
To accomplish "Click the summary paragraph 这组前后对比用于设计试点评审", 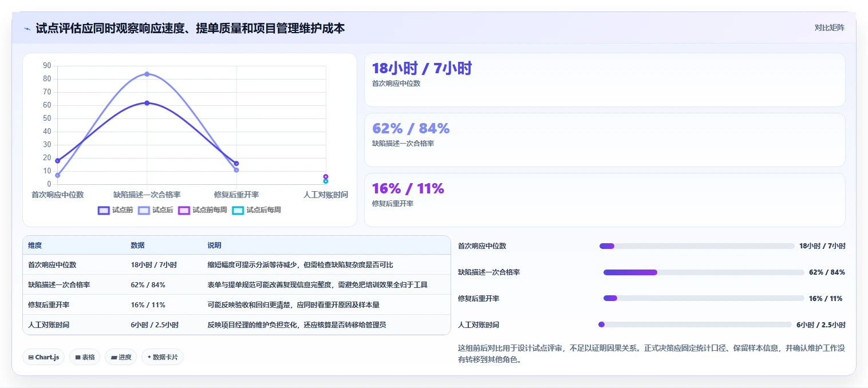I will pyautogui.click(x=652, y=354).
